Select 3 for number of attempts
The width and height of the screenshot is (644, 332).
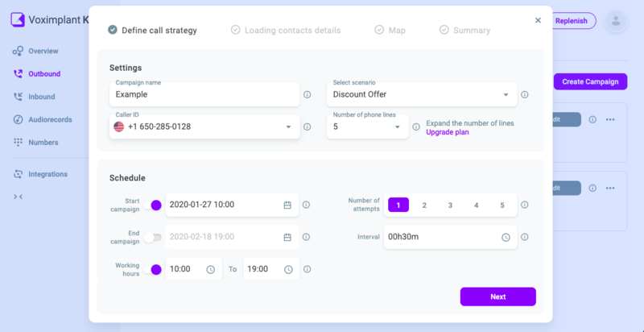coord(450,205)
